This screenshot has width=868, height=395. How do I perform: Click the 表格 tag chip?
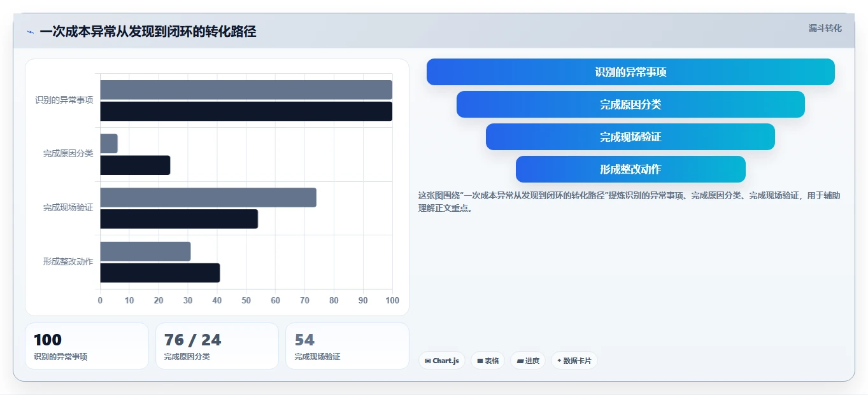click(x=488, y=361)
